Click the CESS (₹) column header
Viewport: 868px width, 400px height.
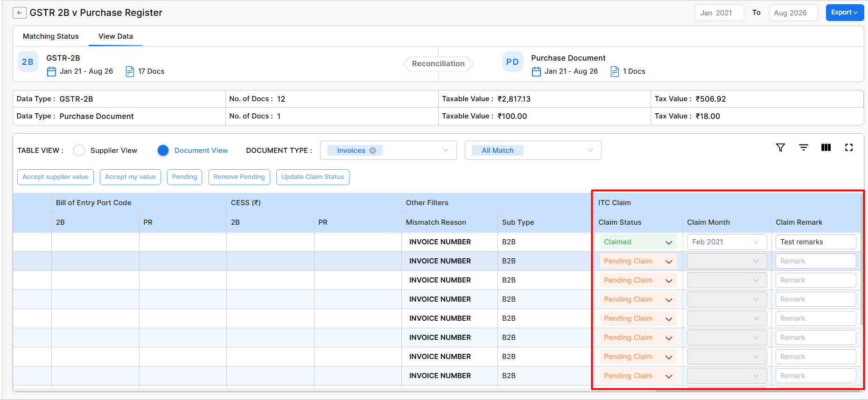(x=246, y=203)
